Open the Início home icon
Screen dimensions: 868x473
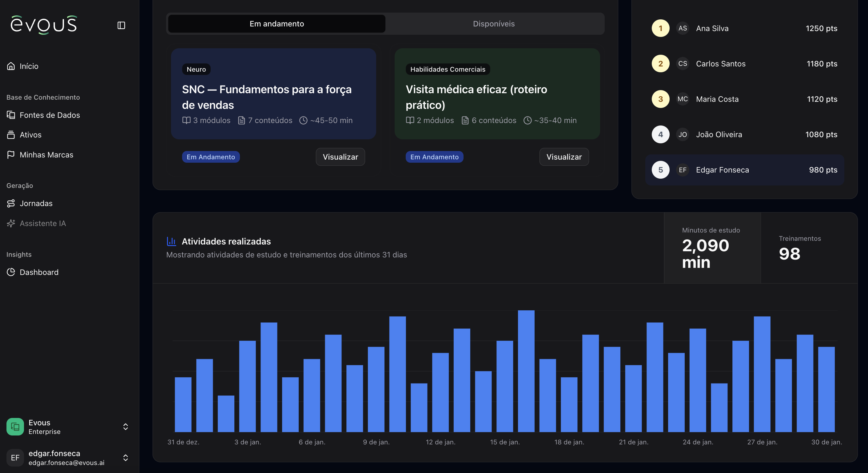pos(11,66)
